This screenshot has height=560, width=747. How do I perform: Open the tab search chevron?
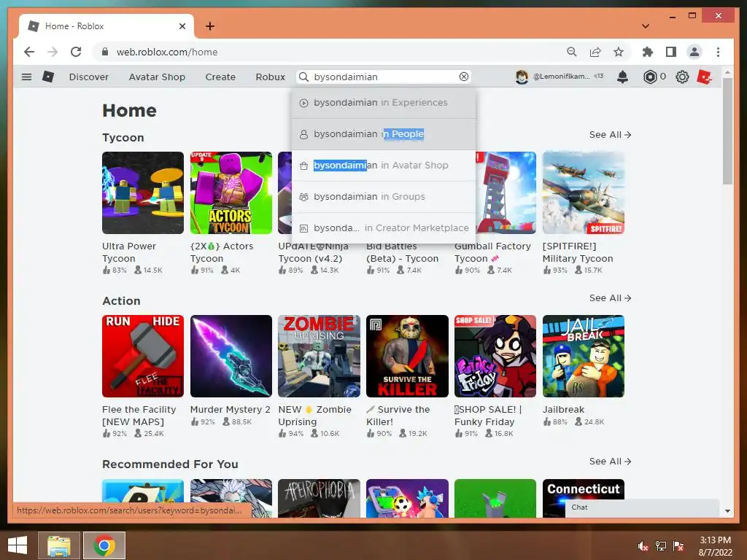(646, 26)
